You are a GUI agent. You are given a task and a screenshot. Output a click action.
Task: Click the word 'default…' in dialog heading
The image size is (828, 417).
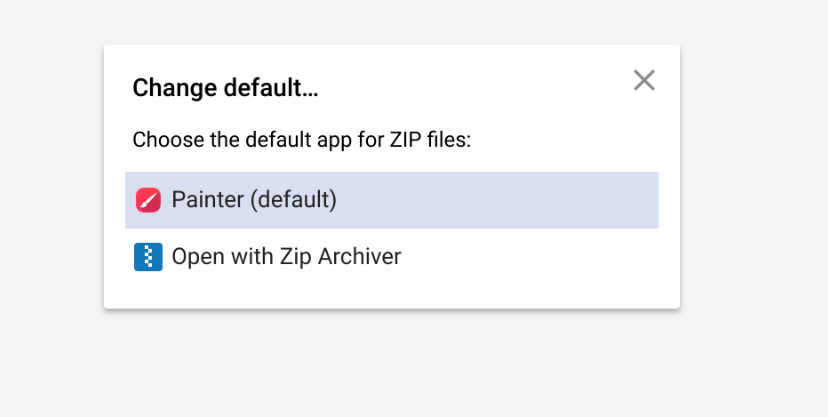pos(270,88)
